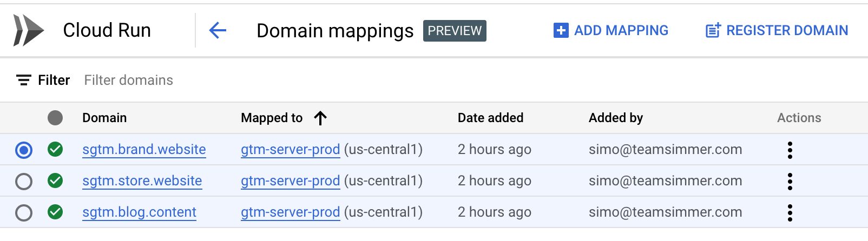Screen dimensions: 868x241
Task: Click the gray status circle column header
Action: [55, 118]
